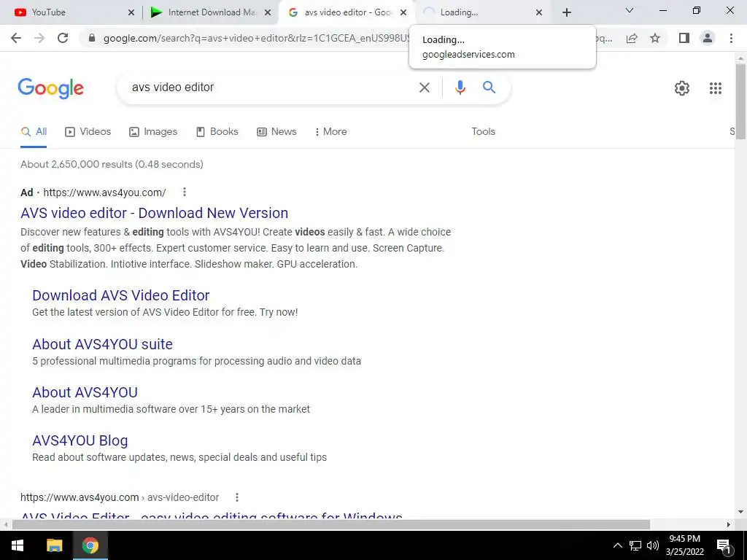Open About AVS4YOU suite link

coord(102,344)
